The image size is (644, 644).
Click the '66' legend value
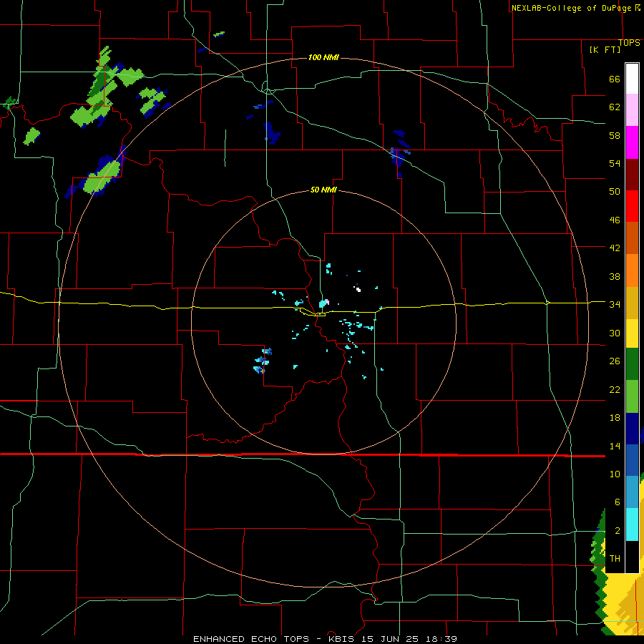[615, 79]
